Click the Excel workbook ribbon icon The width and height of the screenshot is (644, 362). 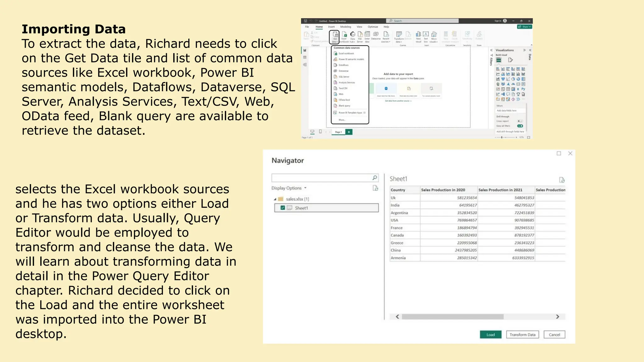pos(344,37)
